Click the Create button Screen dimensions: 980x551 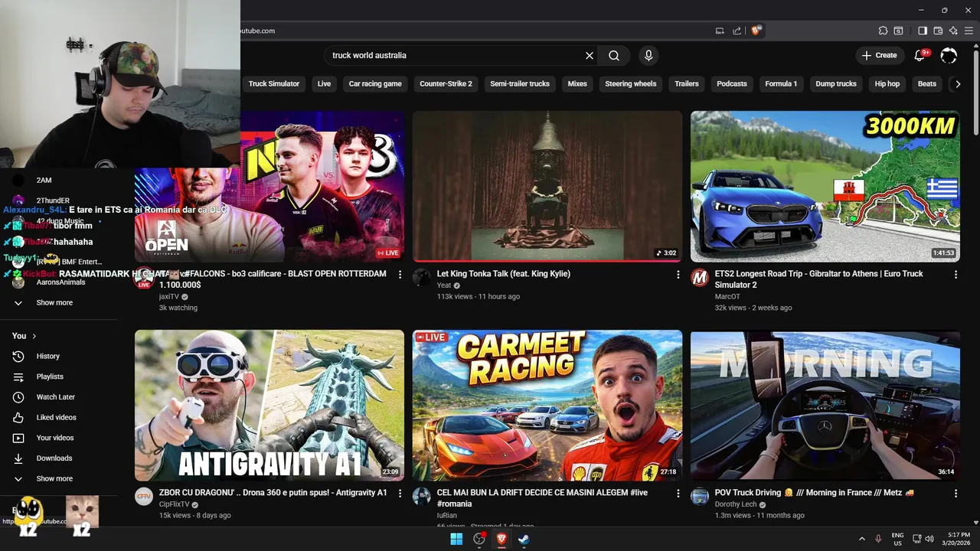[x=879, y=55]
